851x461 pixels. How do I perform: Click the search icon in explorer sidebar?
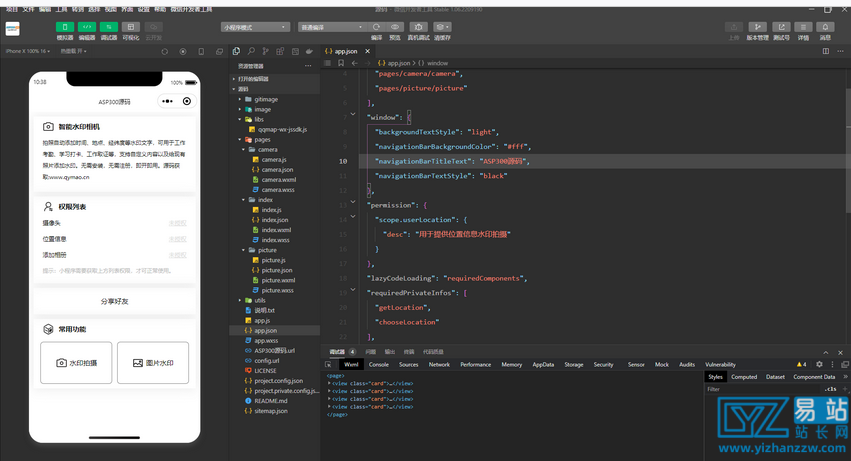(251, 51)
